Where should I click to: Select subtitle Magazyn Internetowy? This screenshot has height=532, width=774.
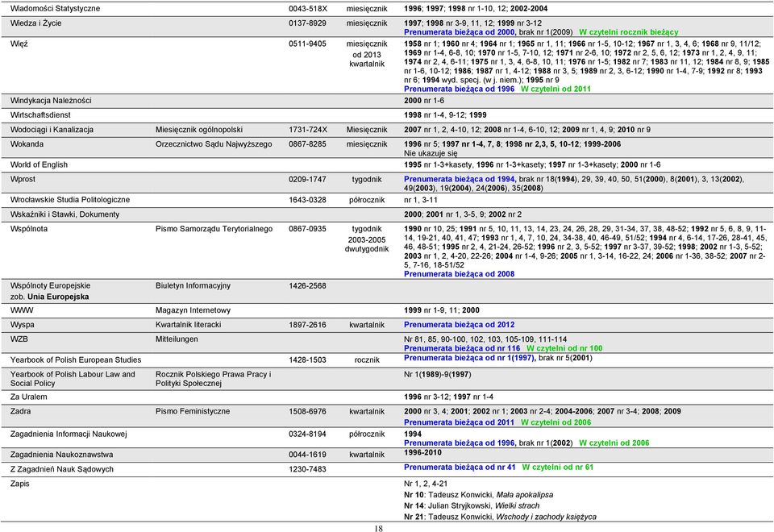click(193, 310)
